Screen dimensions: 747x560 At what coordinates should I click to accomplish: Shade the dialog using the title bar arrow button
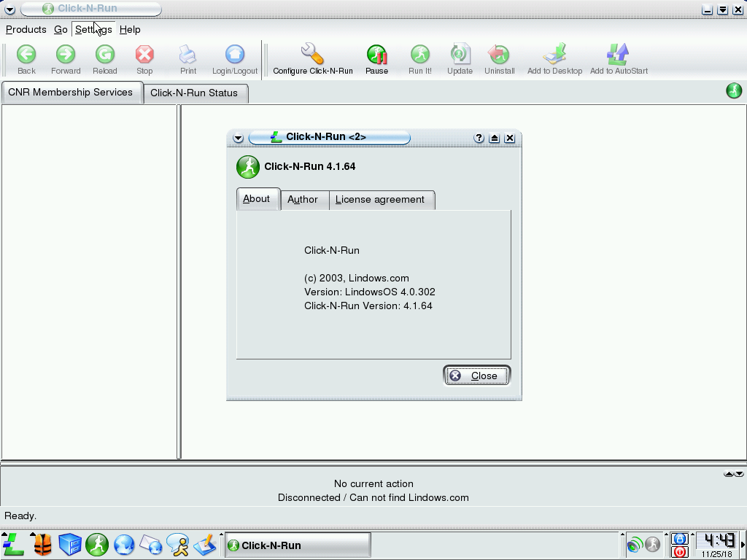coord(494,138)
